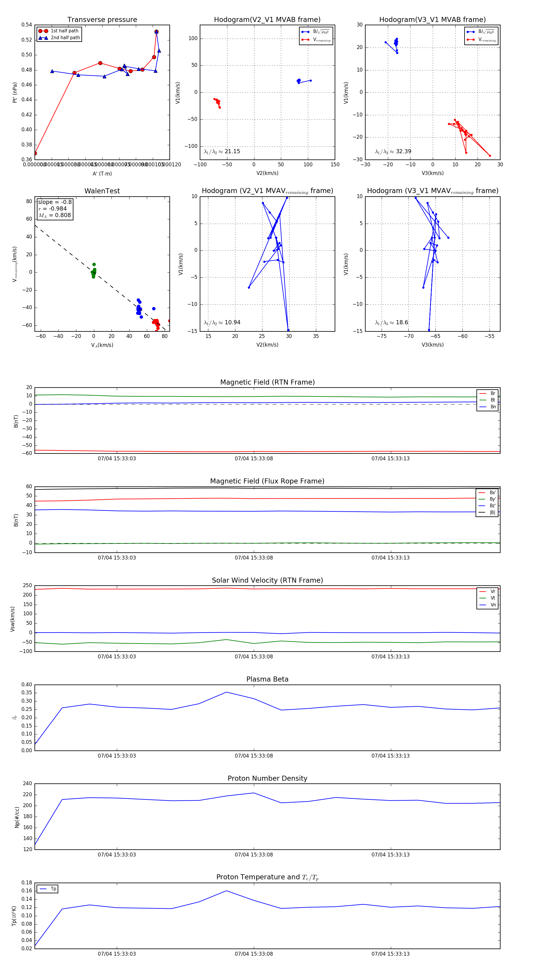Click the Tp legend box in Proton Temperature plot
Image resolution: width=535 pixels, height=980 pixels.
point(48,889)
